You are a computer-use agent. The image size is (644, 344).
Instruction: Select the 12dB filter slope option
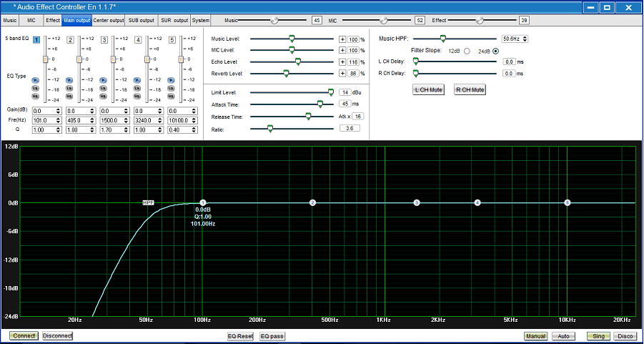coord(467,51)
